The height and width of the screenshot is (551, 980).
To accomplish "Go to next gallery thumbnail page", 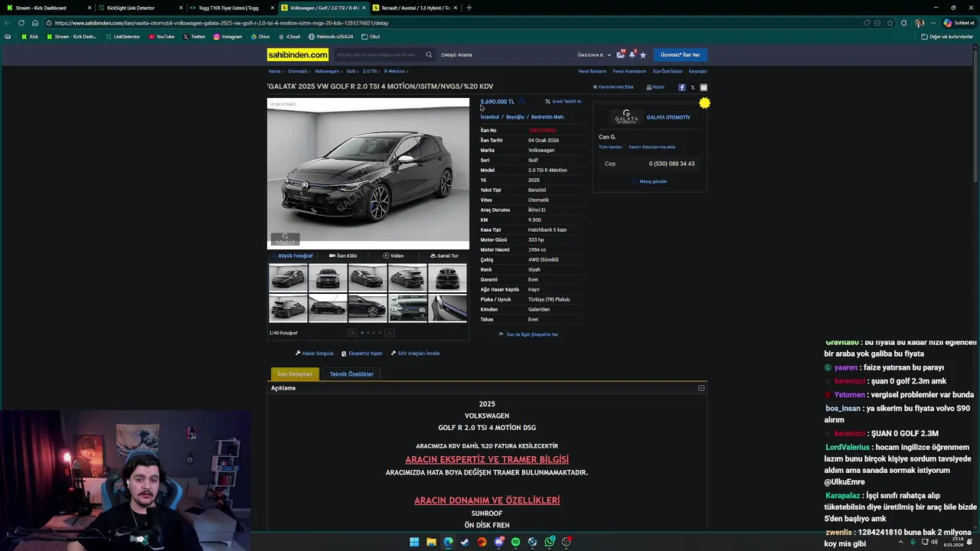I will tap(390, 333).
